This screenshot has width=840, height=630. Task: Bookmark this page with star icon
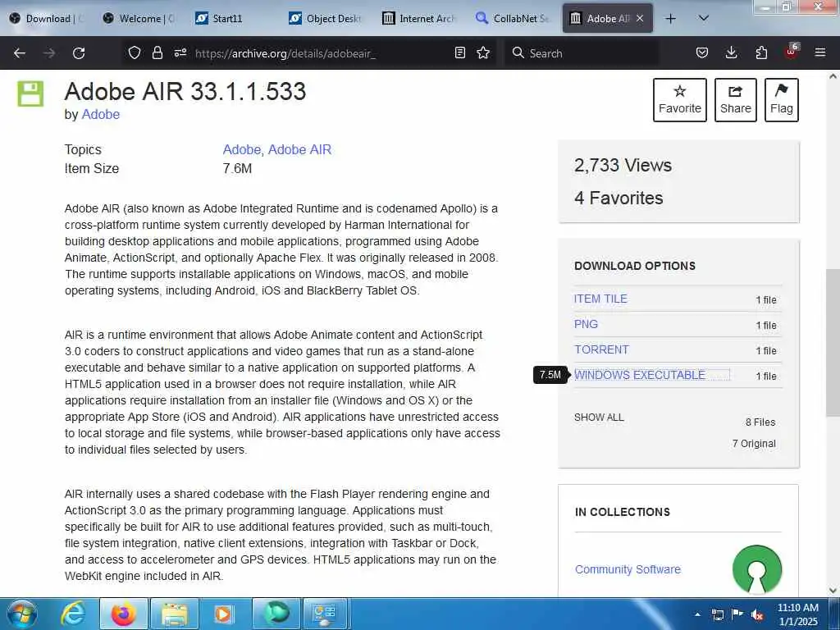pos(483,52)
